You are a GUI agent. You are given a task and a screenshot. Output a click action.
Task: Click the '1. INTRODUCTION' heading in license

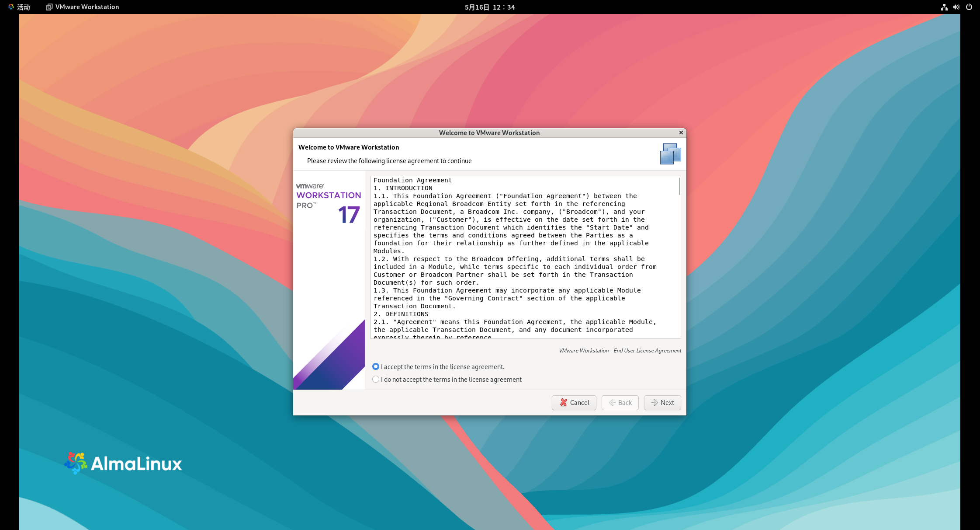click(x=403, y=188)
